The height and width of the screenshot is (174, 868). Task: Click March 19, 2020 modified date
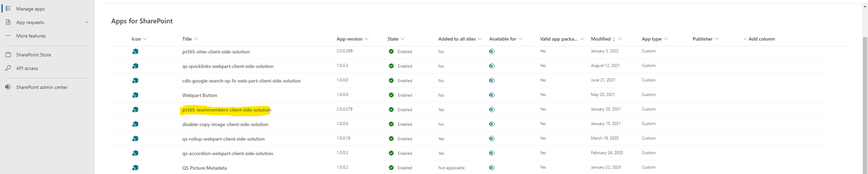tap(605, 138)
